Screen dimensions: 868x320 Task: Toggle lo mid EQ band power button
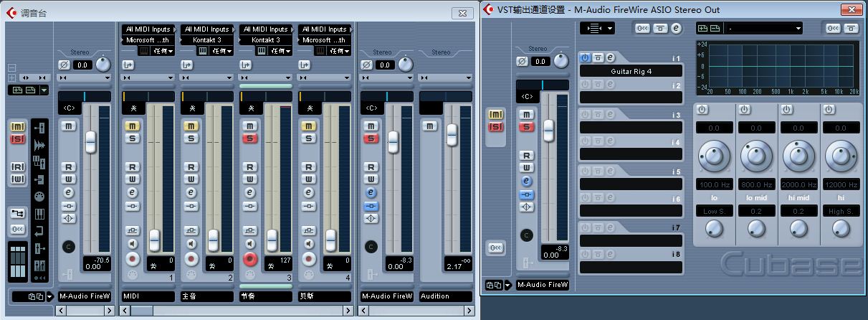pyautogui.click(x=745, y=110)
